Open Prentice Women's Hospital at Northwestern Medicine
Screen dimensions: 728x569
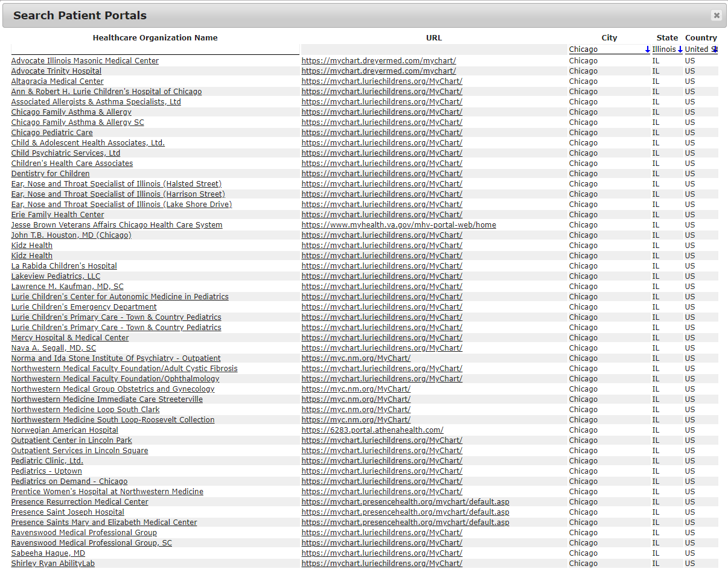click(107, 492)
